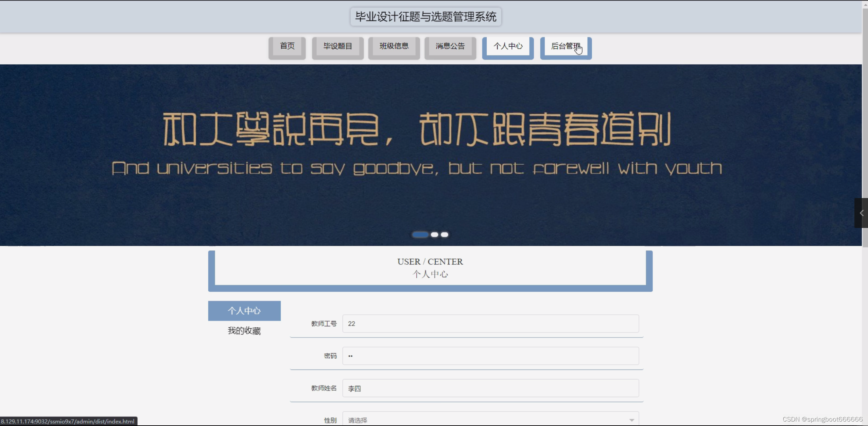868x426 pixels.
Task: Select the first carousel indicator dot
Action: tap(420, 234)
